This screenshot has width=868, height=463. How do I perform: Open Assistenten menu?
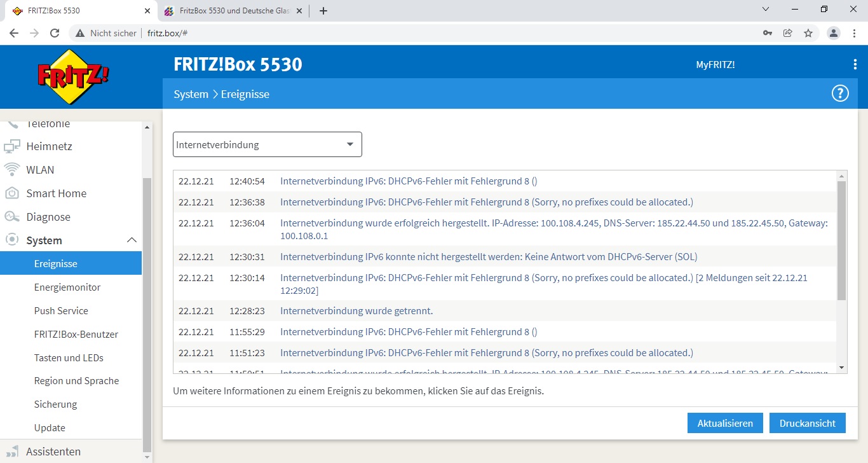point(53,452)
